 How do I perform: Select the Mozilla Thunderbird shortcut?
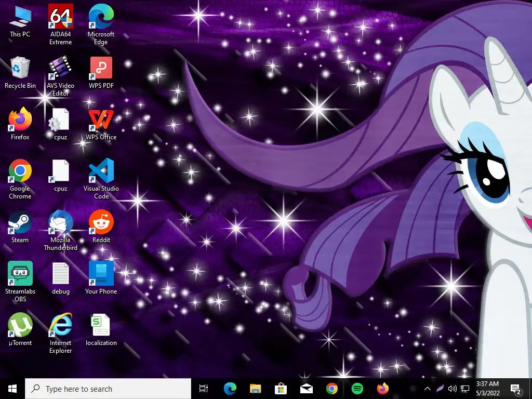pyautogui.click(x=60, y=230)
